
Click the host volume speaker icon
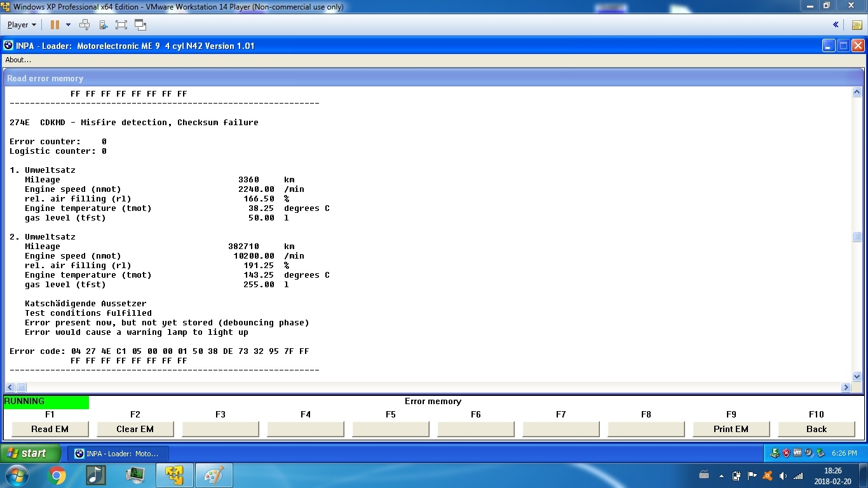(783, 475)
